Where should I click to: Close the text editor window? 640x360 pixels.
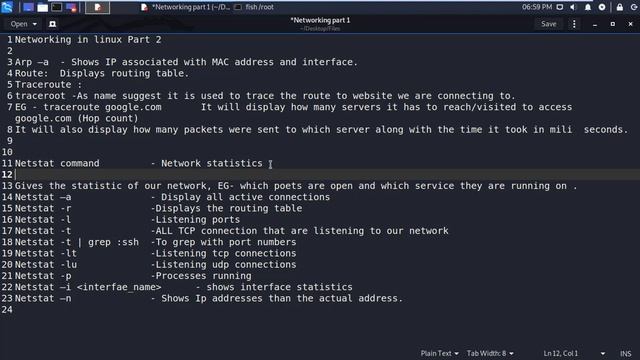coord(630,24)
